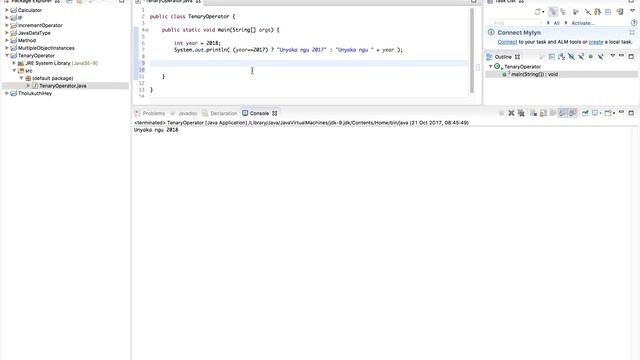Click the Outline view tab
640x360 pixels.
[x=503, y=57]
